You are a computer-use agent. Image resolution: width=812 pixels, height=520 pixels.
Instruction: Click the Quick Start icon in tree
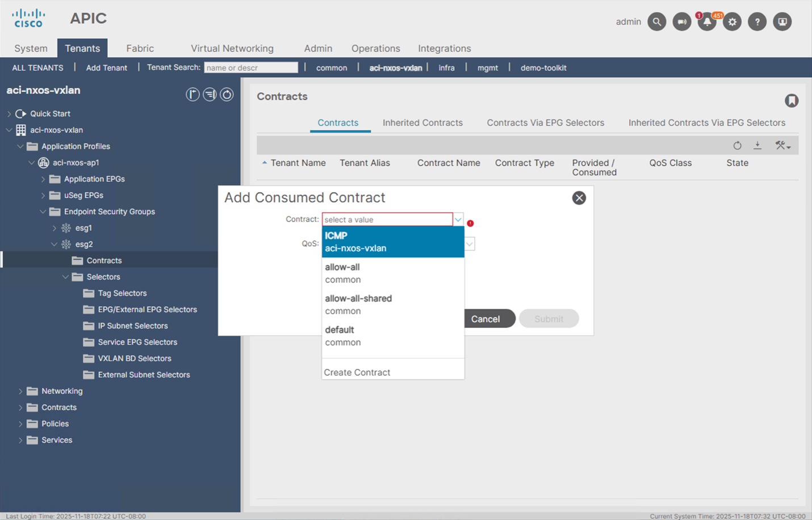[21, 114]
